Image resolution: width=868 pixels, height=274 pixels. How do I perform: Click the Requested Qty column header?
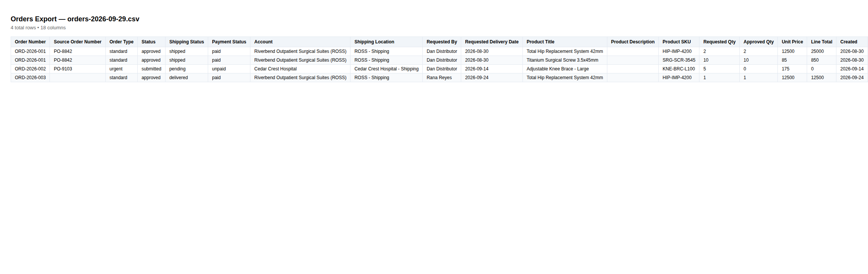point(719,42)
